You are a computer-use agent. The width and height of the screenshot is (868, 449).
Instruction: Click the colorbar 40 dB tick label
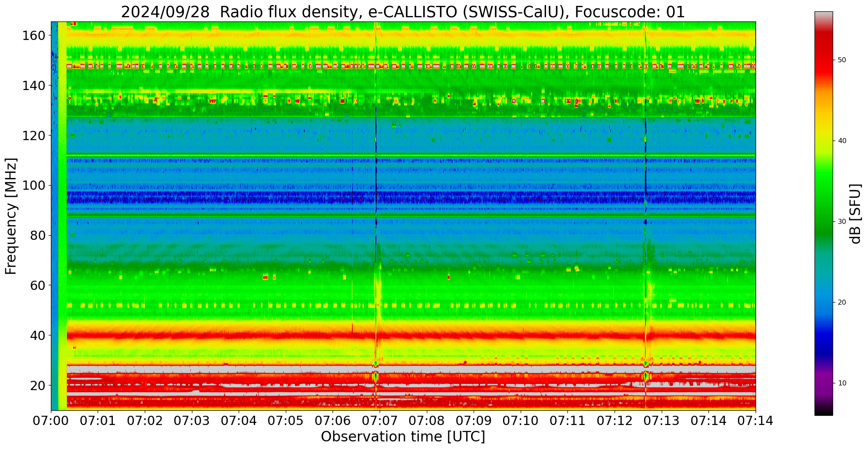coord(842,141)
